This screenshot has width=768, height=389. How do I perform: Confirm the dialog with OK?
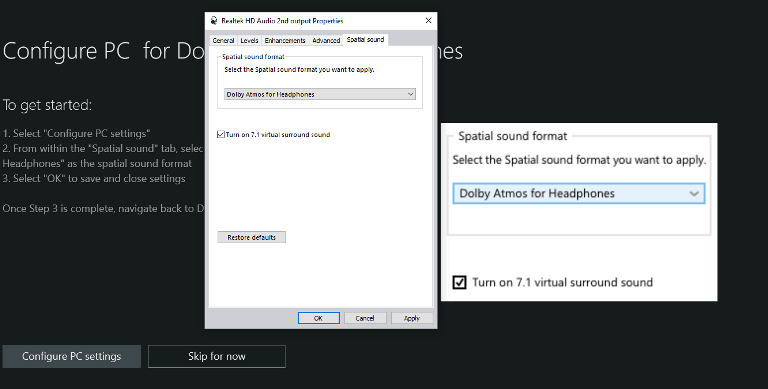318,318
